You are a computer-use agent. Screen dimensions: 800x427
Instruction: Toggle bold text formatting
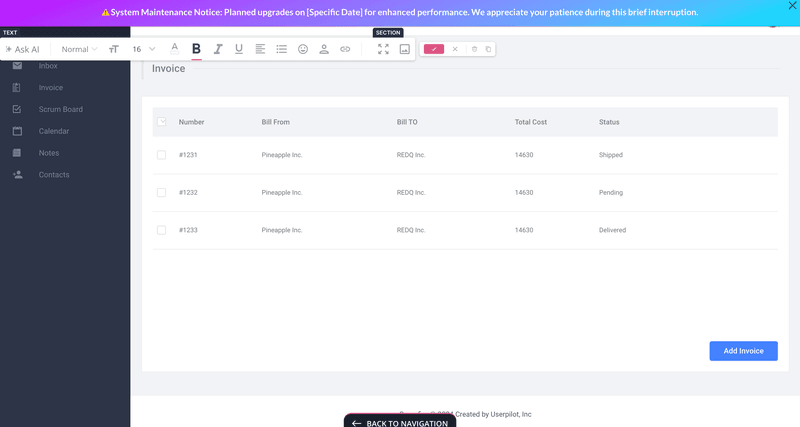point(196,49)
